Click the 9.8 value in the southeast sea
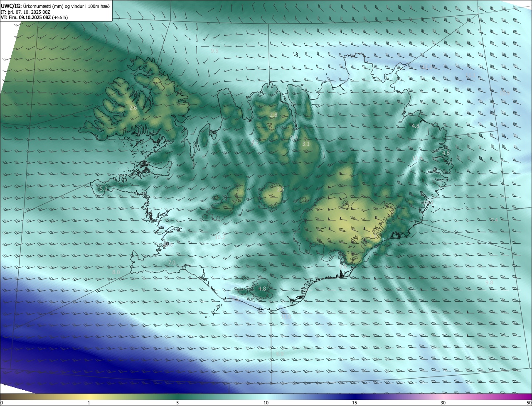532x406 pixels. click(x=489, y=283)
